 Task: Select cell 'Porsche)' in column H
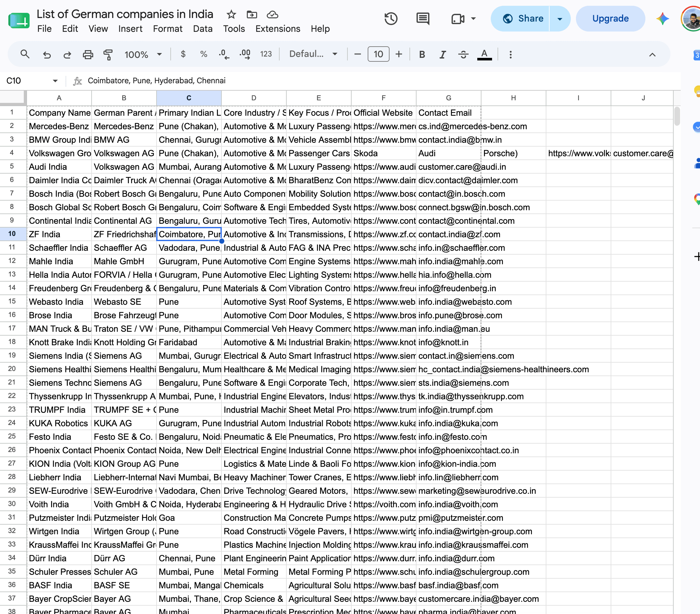click(x=513, y=154)
